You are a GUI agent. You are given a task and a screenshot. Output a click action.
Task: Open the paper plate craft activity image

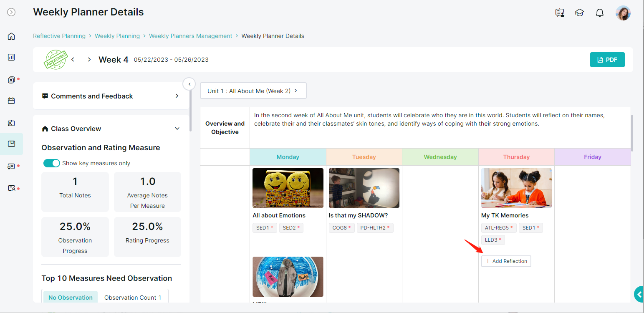pyautogui.click(x=288, y=277)
